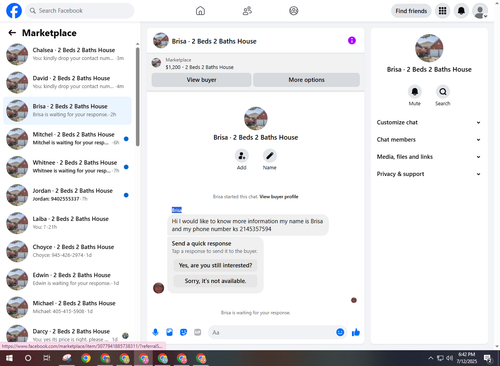Image resolution: width=500 pixels, height=366 pixels.
Task: Open Windows action center notifications
Action: point(488,358)
